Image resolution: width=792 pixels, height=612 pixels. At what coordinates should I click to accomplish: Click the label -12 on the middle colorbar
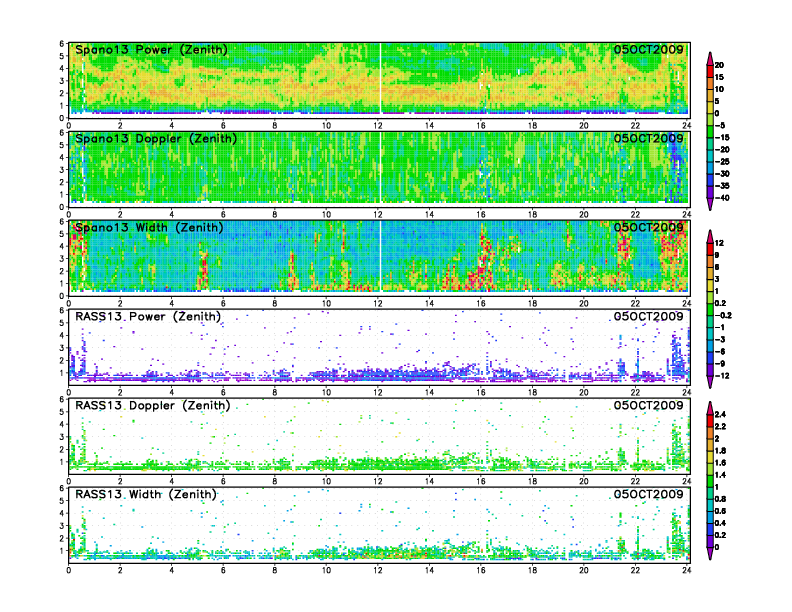(x=722, y=376)
